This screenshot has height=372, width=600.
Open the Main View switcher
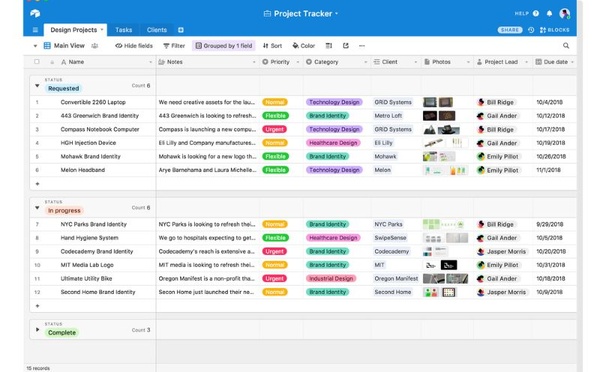click(64, 46)
